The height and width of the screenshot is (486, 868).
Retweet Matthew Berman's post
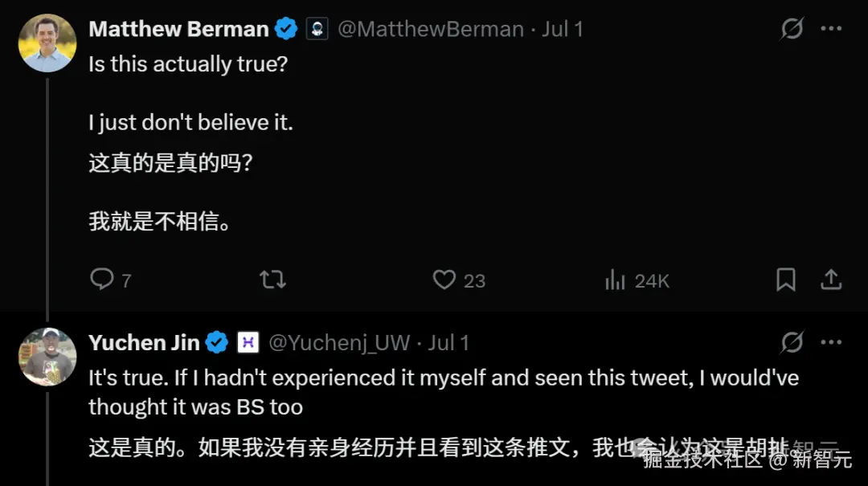(x=272, y=280)
